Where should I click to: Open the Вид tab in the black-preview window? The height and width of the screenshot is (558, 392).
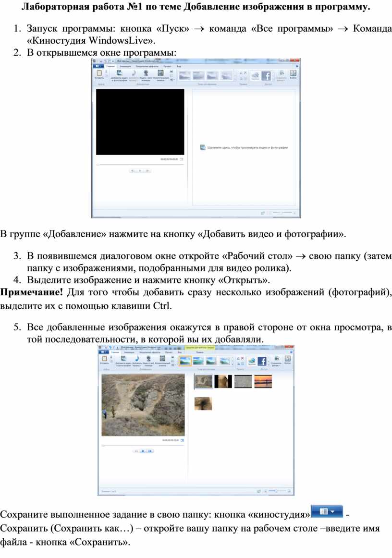[179, 66]
